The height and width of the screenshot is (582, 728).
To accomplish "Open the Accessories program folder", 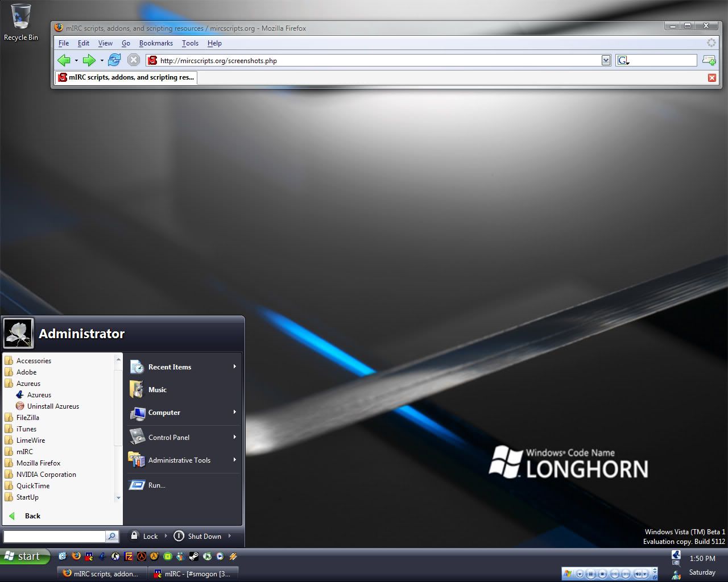I will pos(28,360).
